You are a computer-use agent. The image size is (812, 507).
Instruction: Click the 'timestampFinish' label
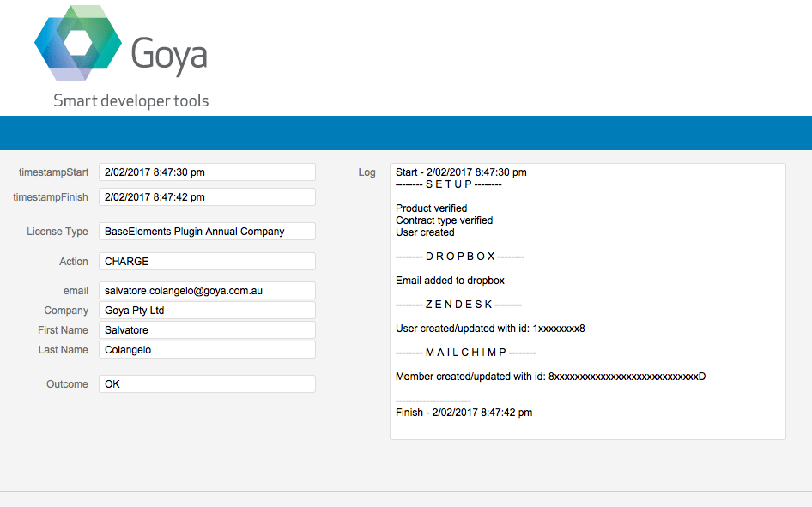51,197
